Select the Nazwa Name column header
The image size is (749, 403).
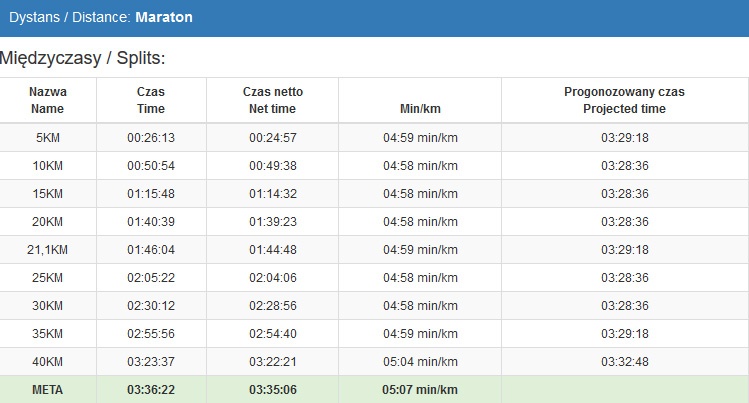pyautogui.click(x=48, y=100)
